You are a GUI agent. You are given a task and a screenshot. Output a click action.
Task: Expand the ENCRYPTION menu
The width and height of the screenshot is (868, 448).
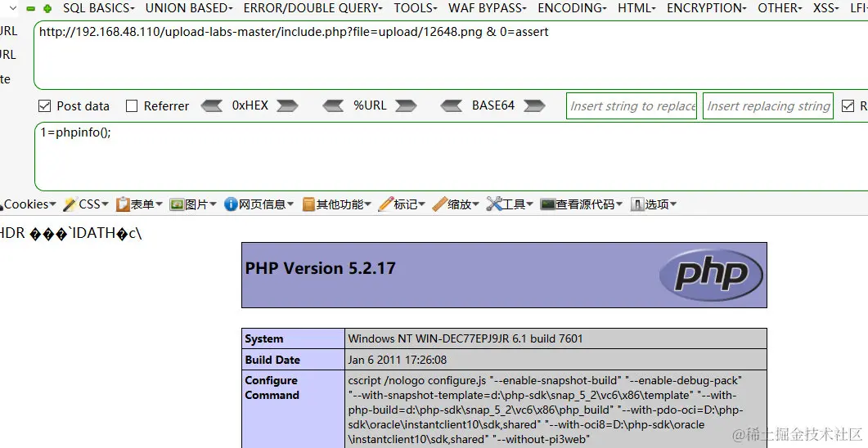(x=706, y=8)
